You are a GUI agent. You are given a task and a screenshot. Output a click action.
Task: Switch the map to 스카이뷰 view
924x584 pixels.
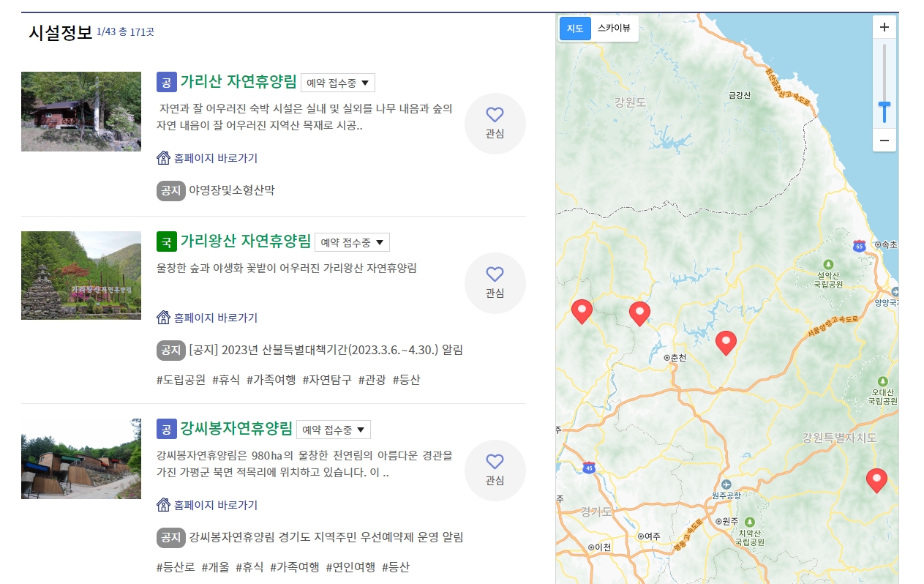[615, 29]
